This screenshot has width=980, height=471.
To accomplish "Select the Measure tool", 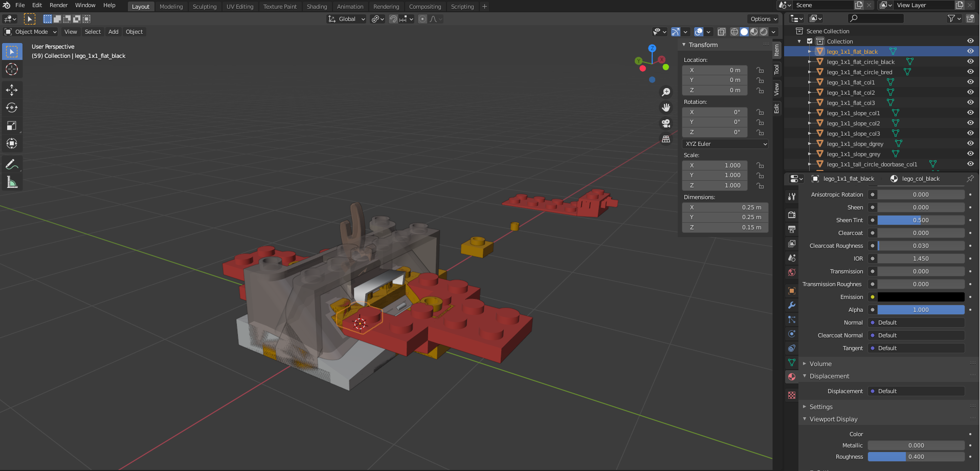I will click(12, 182).
